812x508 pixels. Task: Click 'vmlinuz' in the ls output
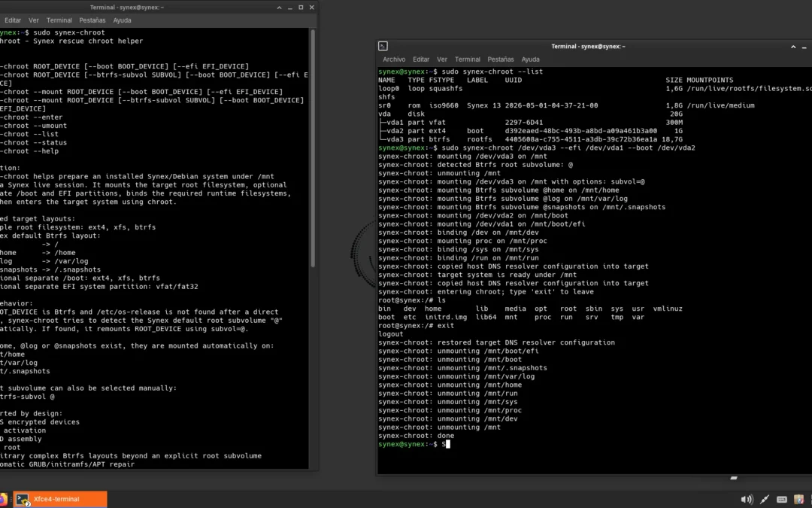coord(668,309)
